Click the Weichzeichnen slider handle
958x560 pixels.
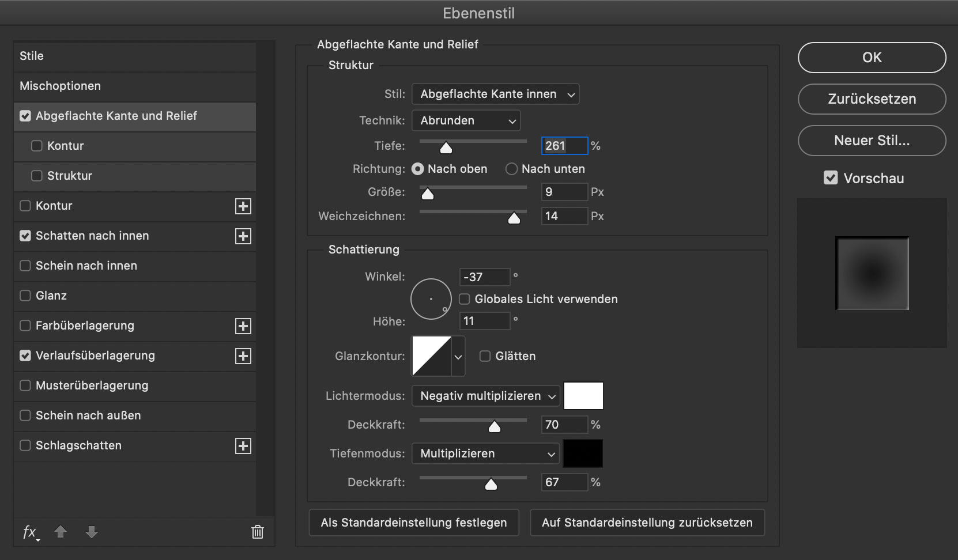(514, 218)
